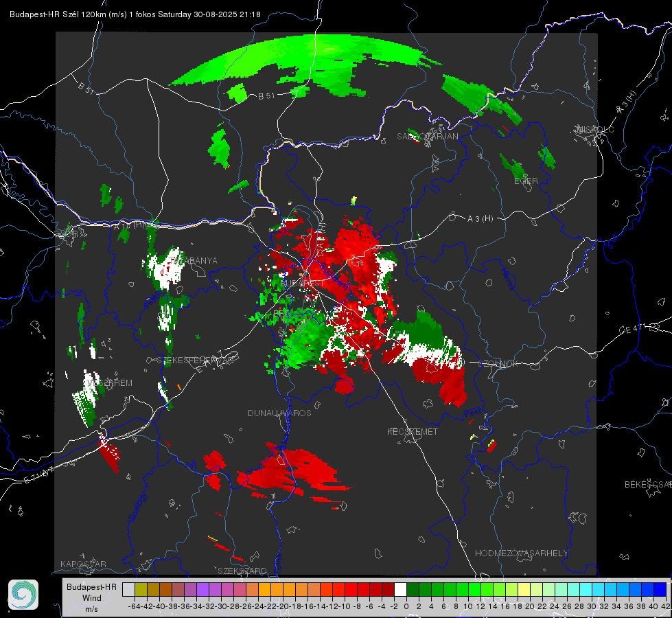Click the VESZPRÉM city label

(110, 383)
